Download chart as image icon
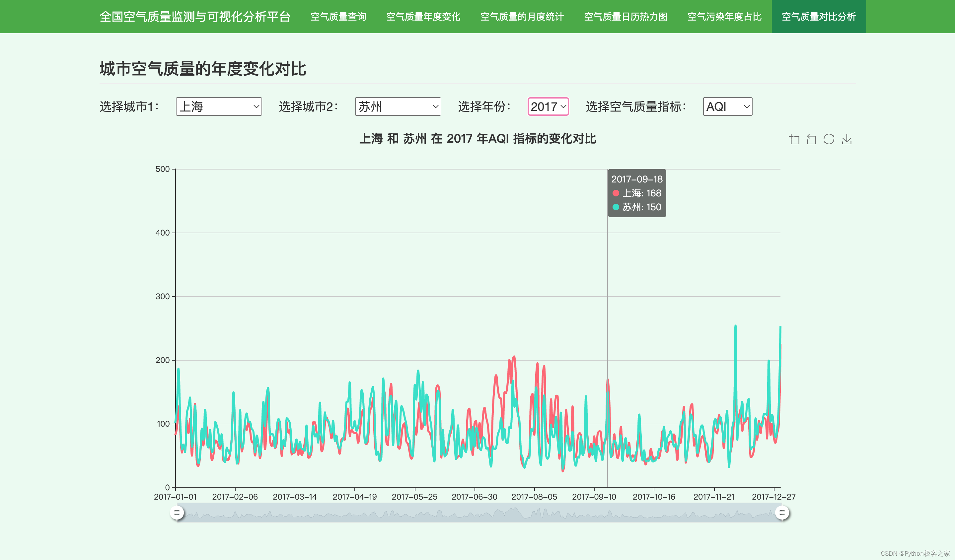Viewport: 955px width, 560px height. pyautogui.click(x=846, y=139)
